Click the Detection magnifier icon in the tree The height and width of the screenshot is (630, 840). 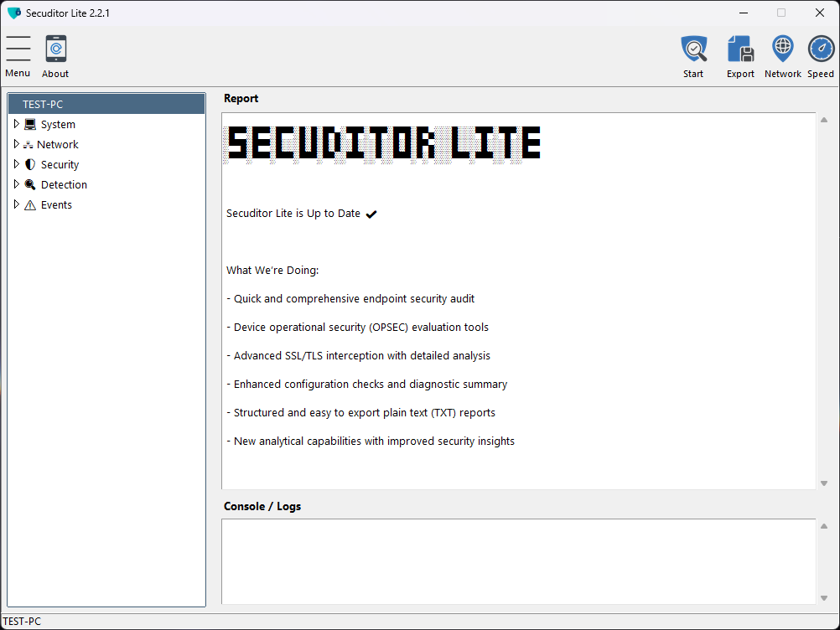tap(30, 184)
